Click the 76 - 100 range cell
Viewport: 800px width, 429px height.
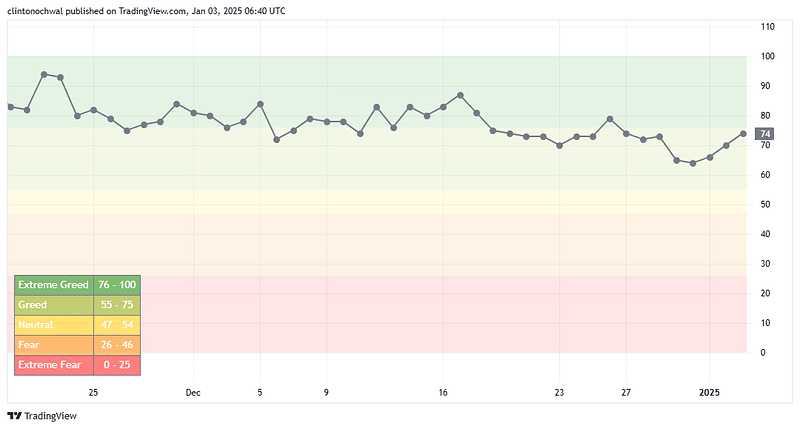pyautogui.click(x=117, y=285)
